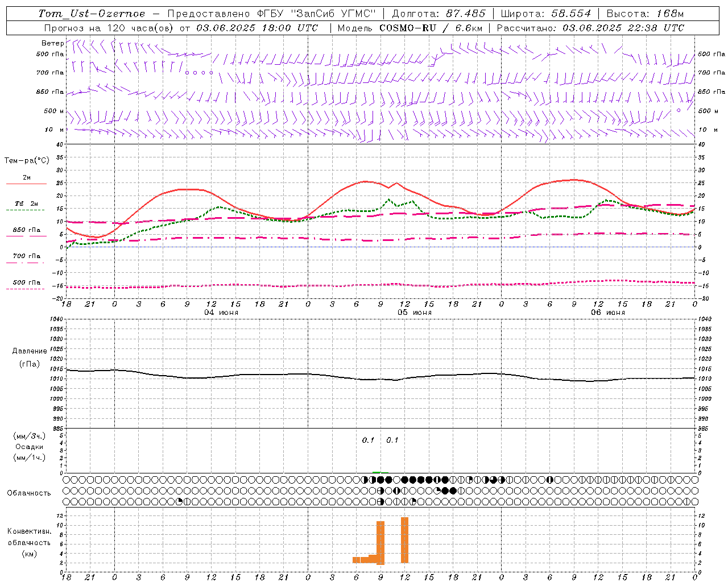Select the Td 2м dew point legend entry

(27, 203)
